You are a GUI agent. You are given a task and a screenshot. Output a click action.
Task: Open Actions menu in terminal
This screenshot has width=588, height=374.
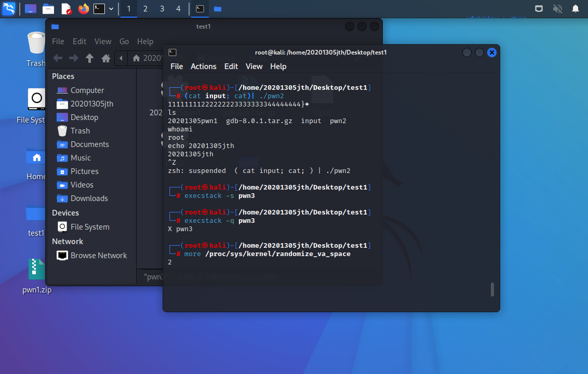tap(203, 66)
